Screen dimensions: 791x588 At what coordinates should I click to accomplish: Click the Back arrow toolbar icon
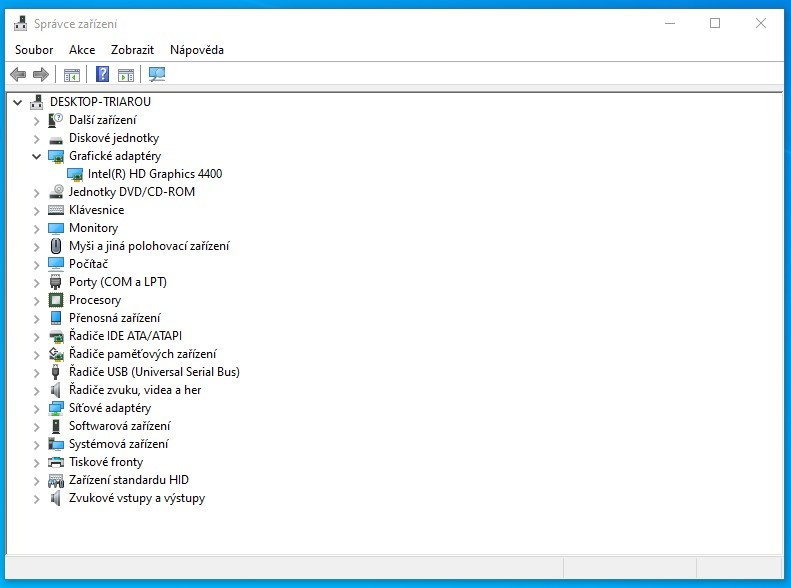pyautogui.click(x=18, y=74)
